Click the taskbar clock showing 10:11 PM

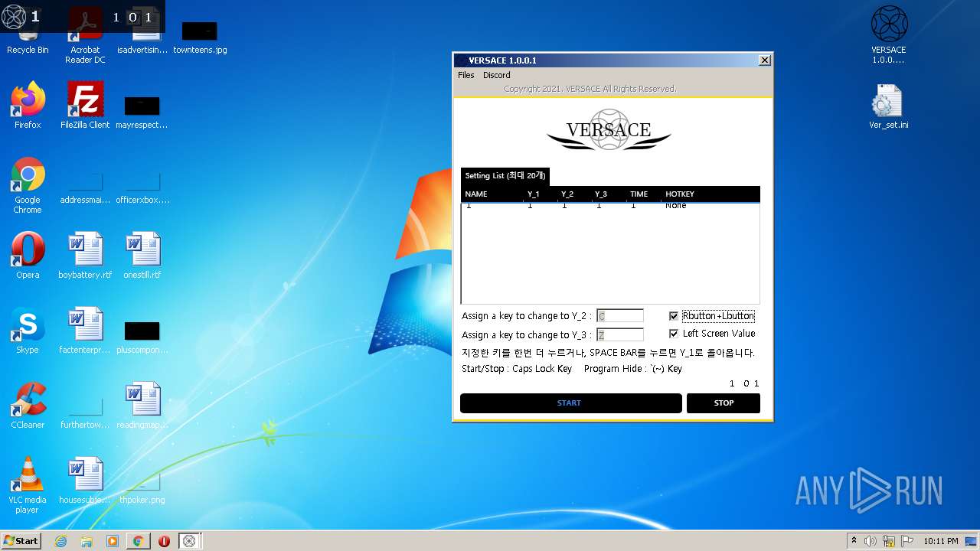pos(940,541)
